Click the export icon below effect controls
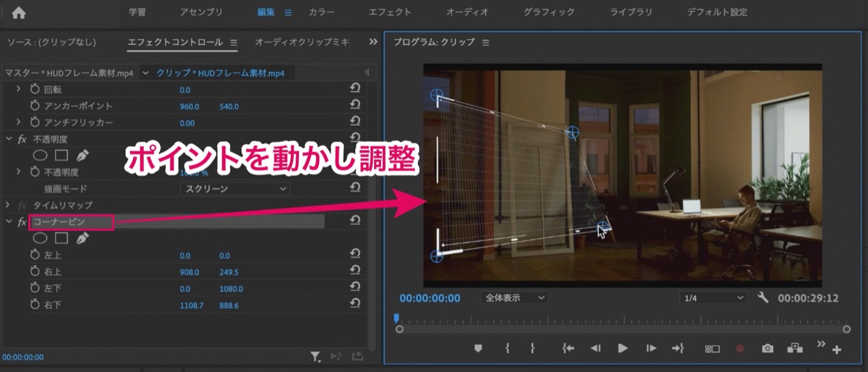The width and height of the screenshot is (868, 372). 357,356
